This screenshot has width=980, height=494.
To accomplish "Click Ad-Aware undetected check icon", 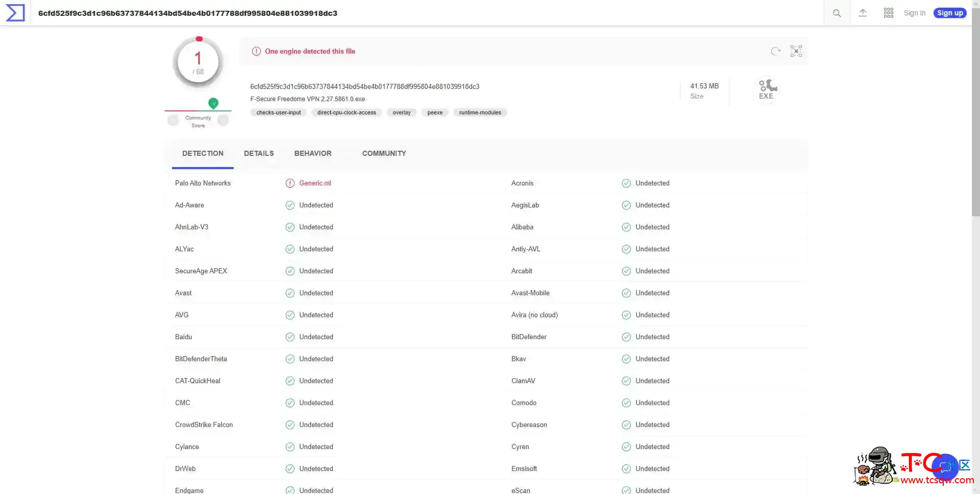I will click(x=290, y=205).
